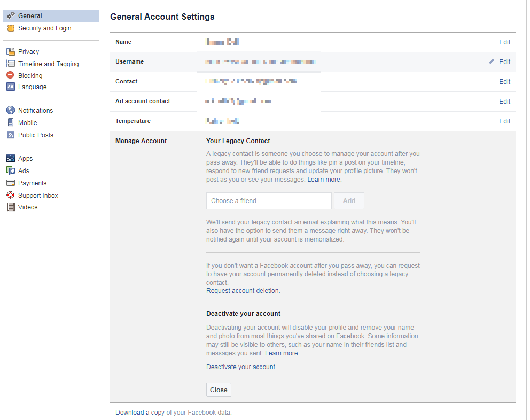Click the Ad account contact label

(x=143, y=101)
